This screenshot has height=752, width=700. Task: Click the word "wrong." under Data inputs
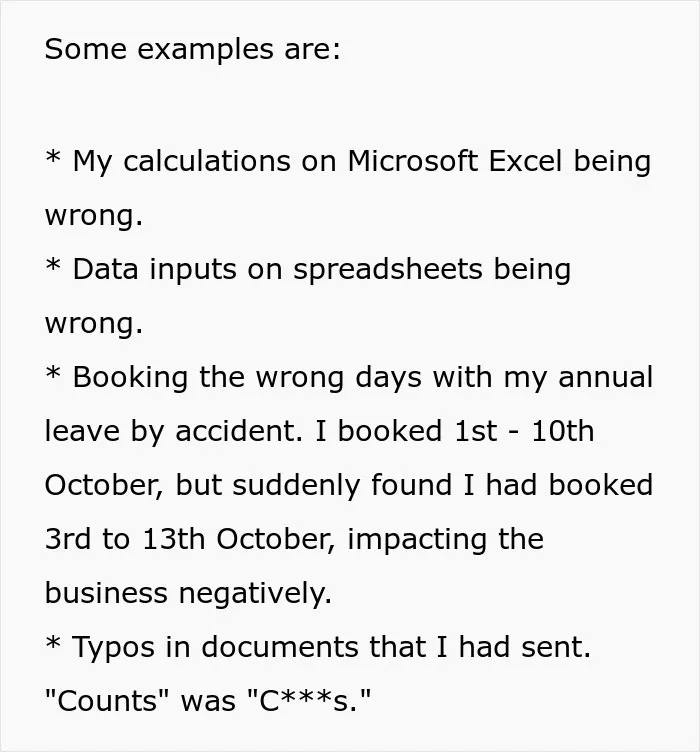pos(94,325)
